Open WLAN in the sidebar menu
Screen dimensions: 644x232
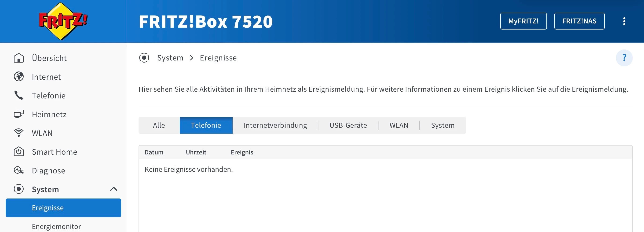pos(42,133)
